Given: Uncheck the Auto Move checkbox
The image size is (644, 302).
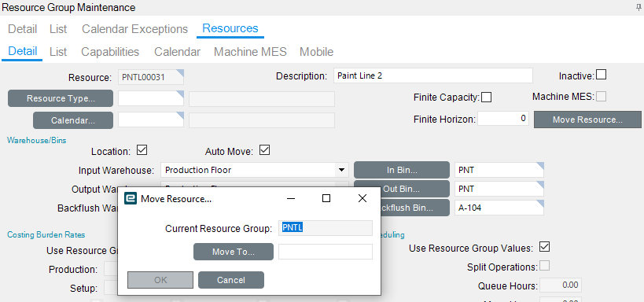Looking at the screenshot, I should (x=264, y=150).
